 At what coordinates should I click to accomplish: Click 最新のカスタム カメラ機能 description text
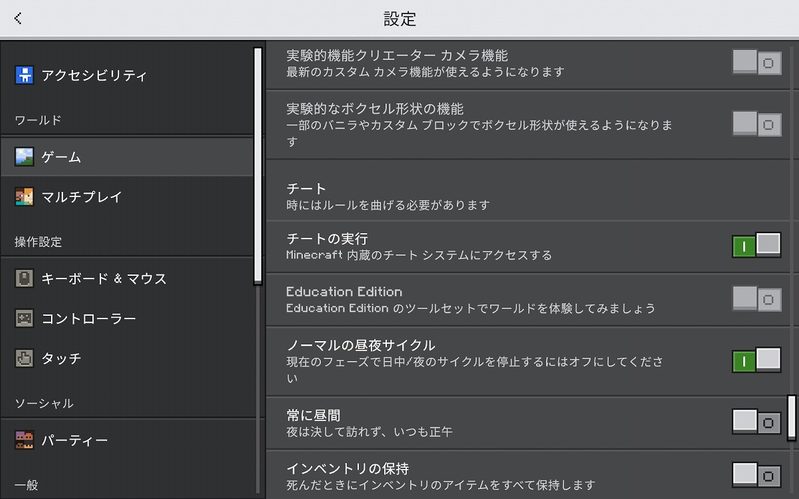(x=425, y=71)
